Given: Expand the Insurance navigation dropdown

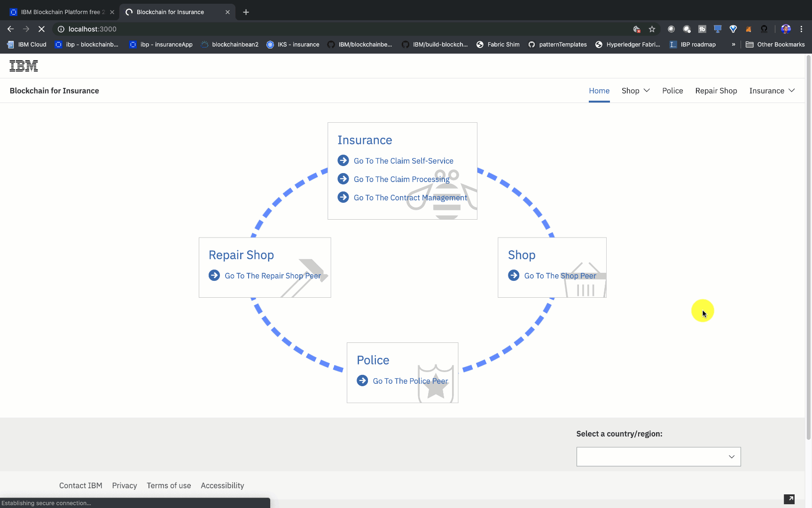Looking at the screenshot, I should click(x=772, y=90).
